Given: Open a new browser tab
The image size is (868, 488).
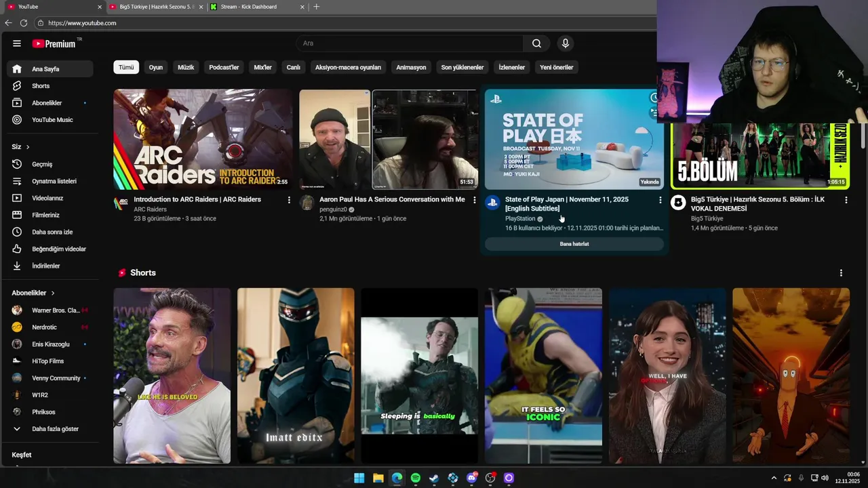Looking at the screenshot, I should click(x=316, y=7).
